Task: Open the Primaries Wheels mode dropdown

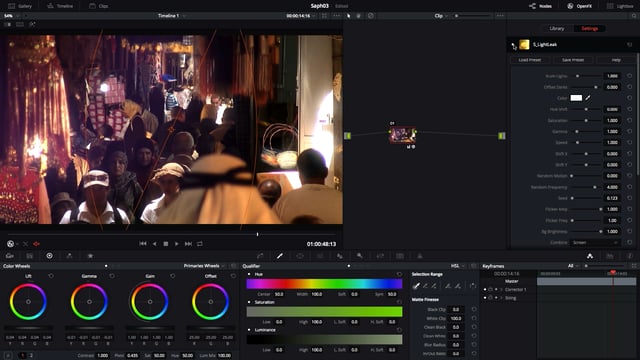Action: [204, 266]
